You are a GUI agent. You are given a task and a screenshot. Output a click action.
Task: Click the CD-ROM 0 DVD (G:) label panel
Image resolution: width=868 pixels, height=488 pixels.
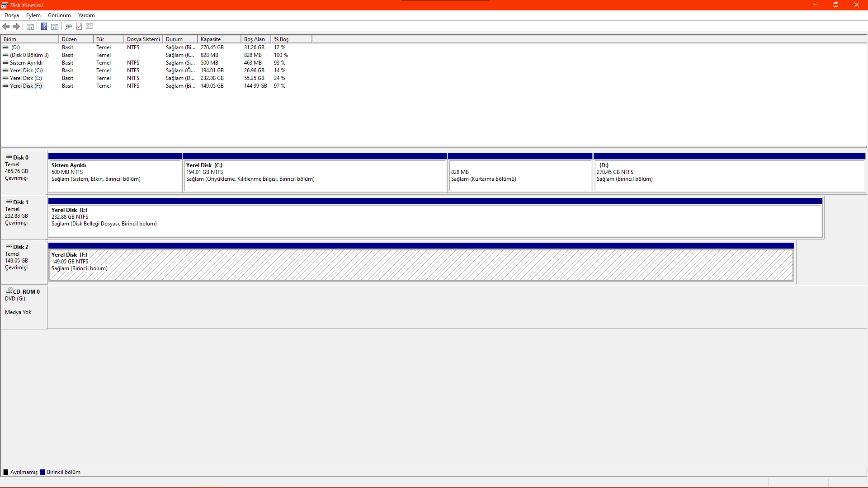[24, 306]
